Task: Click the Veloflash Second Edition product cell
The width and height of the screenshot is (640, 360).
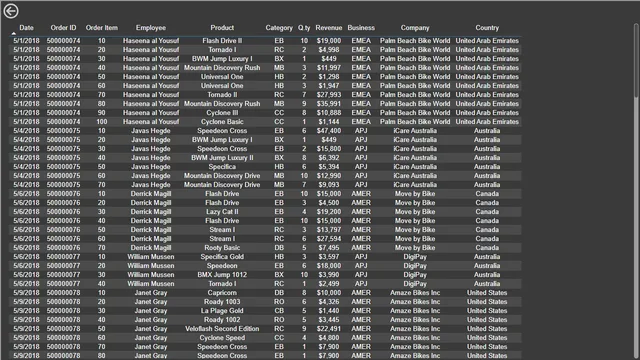Action: tap(222, 329)
